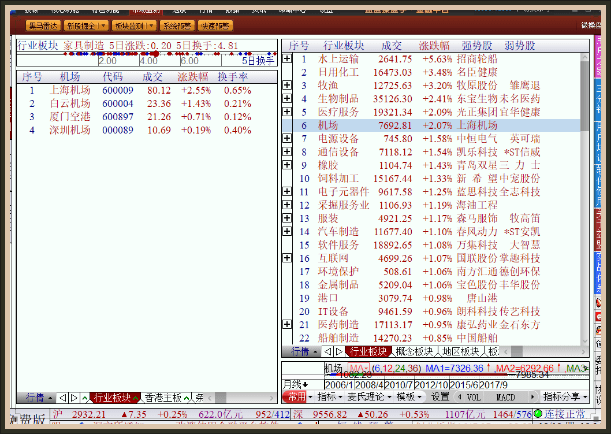Select the MACD indicator
The width and height of the screenshot is (611, 434).
click(505, 397)
